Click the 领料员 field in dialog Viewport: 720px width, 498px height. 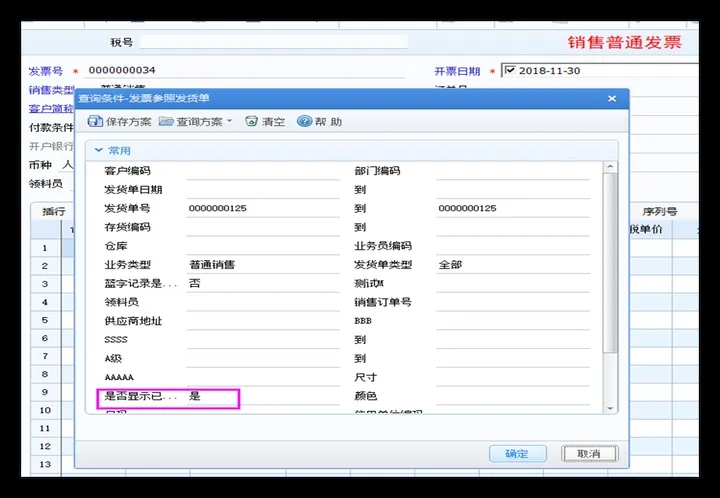click(263, 302)
